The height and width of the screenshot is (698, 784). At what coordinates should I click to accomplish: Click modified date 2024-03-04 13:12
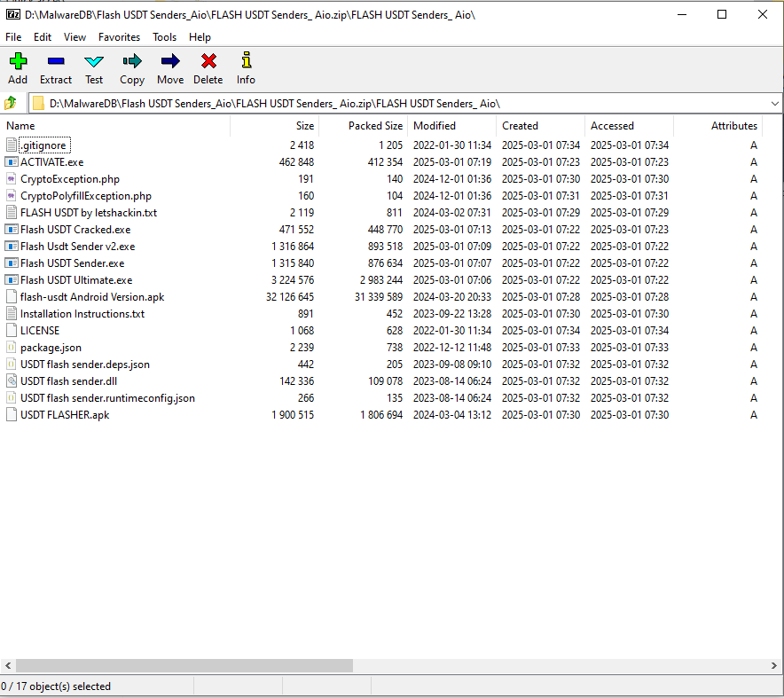(452, 414)
